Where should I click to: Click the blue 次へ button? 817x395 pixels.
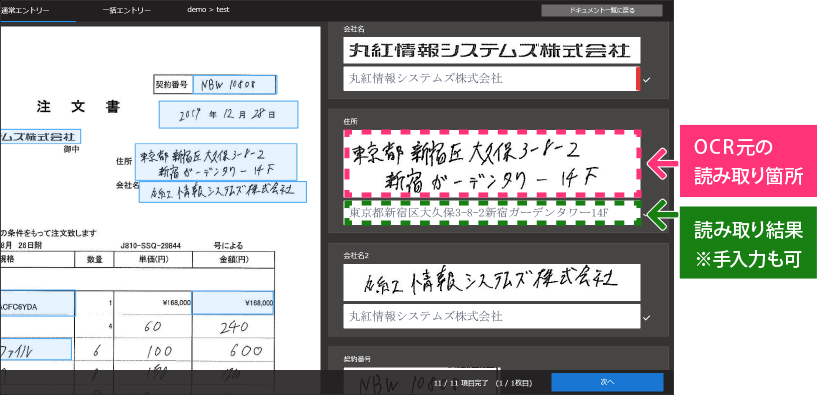[608, 382]
